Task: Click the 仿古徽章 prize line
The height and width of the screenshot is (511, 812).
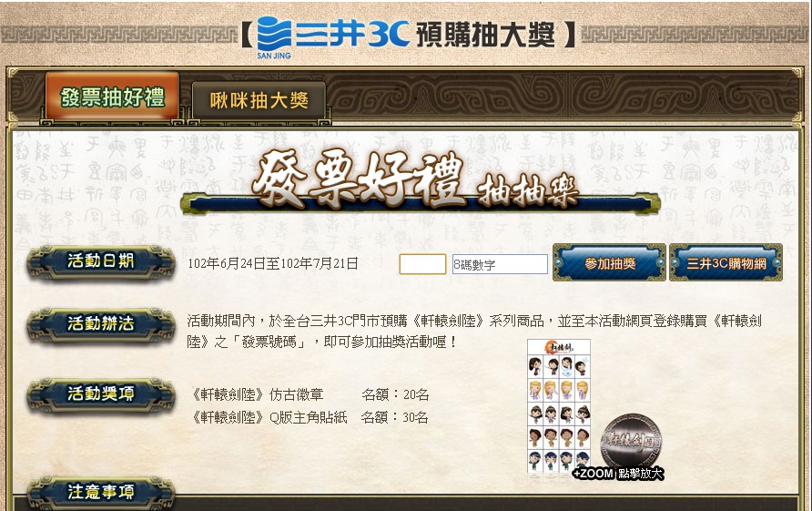Action: (310, 395)
